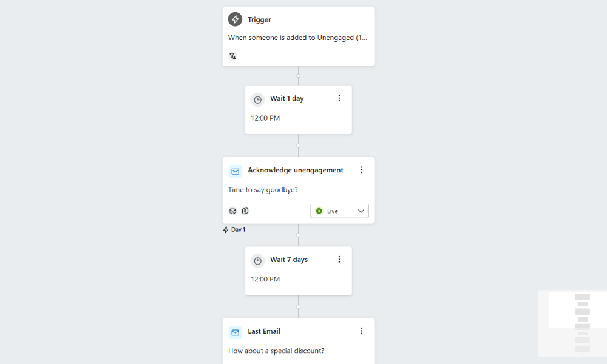Click the Acknowledge unengagement email icon
Screen dimensions: 607x364
click(235, 171)
